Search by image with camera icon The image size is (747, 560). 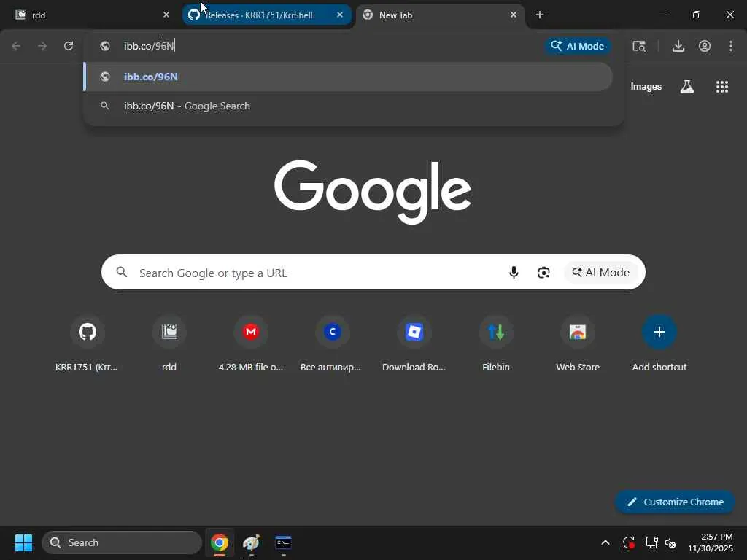tap(543, 273)
